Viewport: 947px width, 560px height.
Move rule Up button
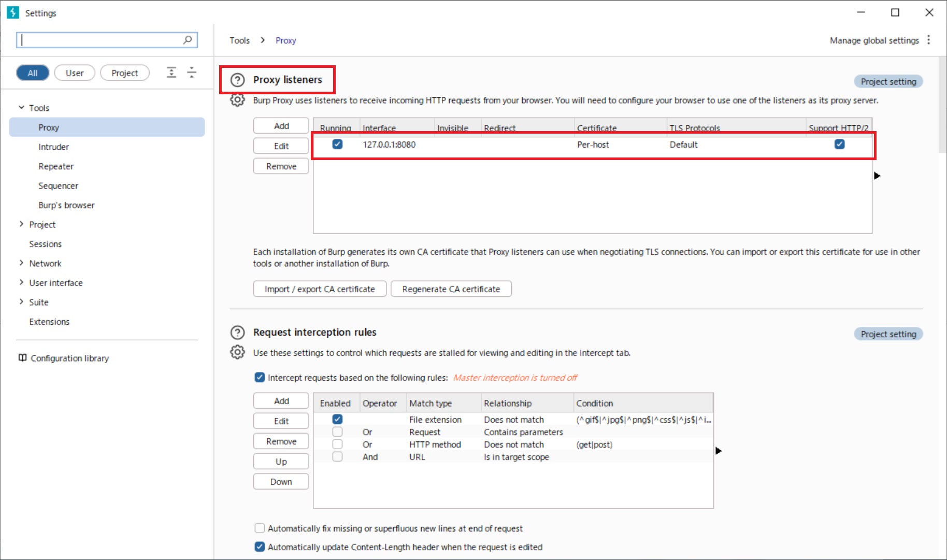pyautogui.click(x=281, y=462)
